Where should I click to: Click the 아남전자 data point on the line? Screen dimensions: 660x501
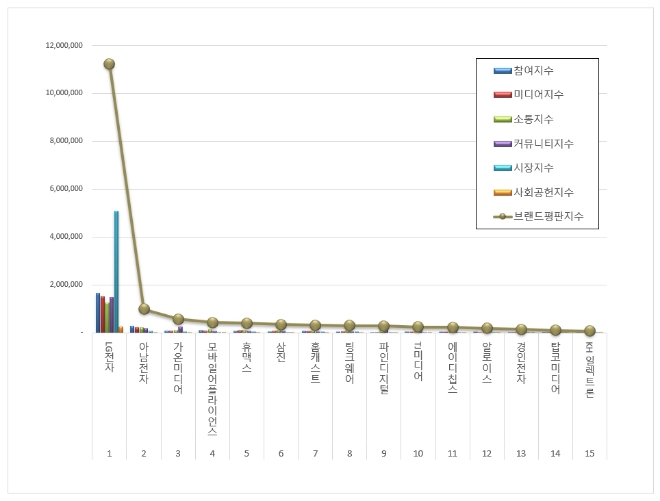pyautogui.click(x=144, y=309)
